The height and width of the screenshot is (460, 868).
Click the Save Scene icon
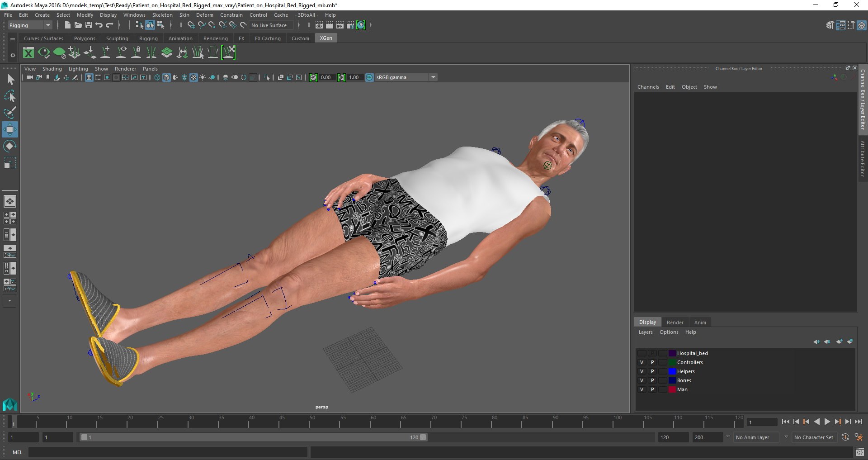pos(89,25)
